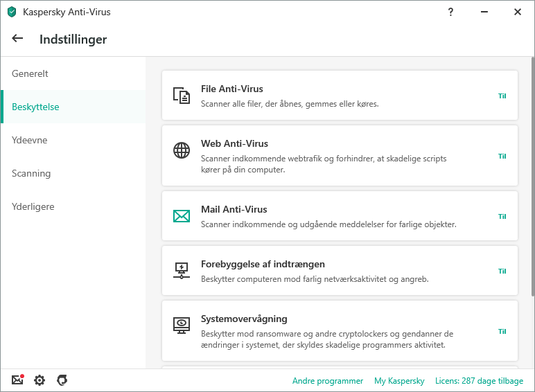Click text 'Scanner alle filer, der åbnes'
535x392 pixels.
click(x=252, y=104)
